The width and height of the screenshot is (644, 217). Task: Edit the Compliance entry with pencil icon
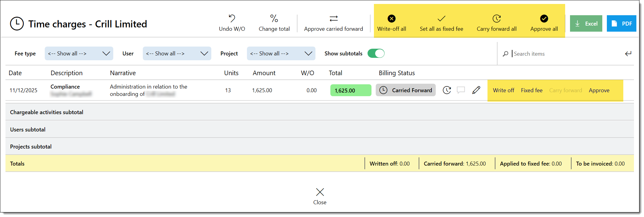click(x=476, y=90)
